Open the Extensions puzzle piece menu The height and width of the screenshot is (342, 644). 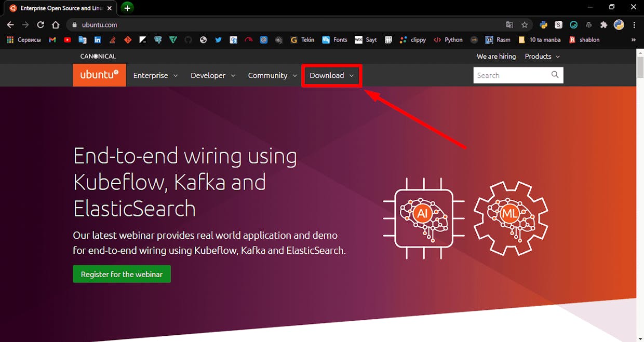(x=603, y=24)
